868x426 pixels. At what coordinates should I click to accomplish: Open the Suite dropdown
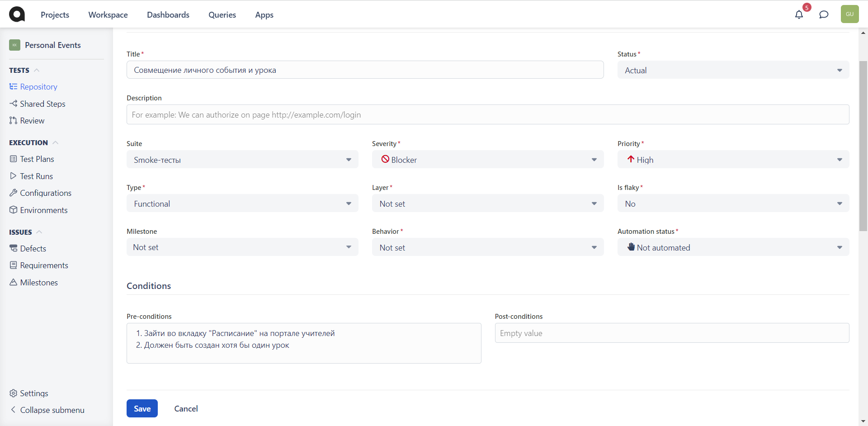(242, 160)
